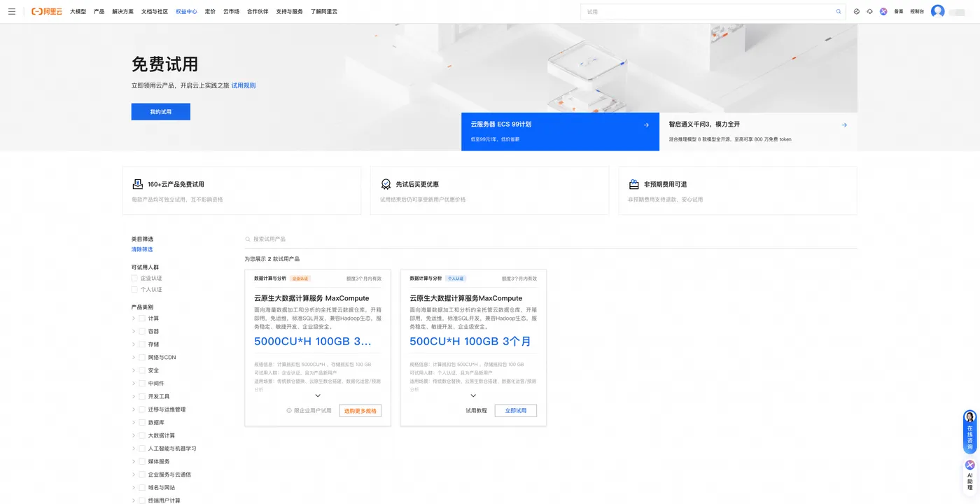Tick the 容器 category checkbox
The height and width of the screenshot is (504, 980).
coord(142,332)
